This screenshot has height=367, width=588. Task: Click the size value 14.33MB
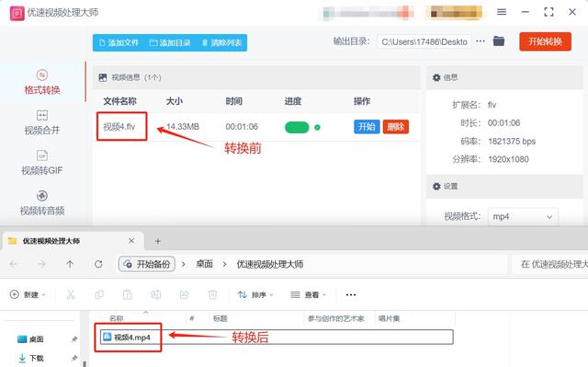pos(183,127)
